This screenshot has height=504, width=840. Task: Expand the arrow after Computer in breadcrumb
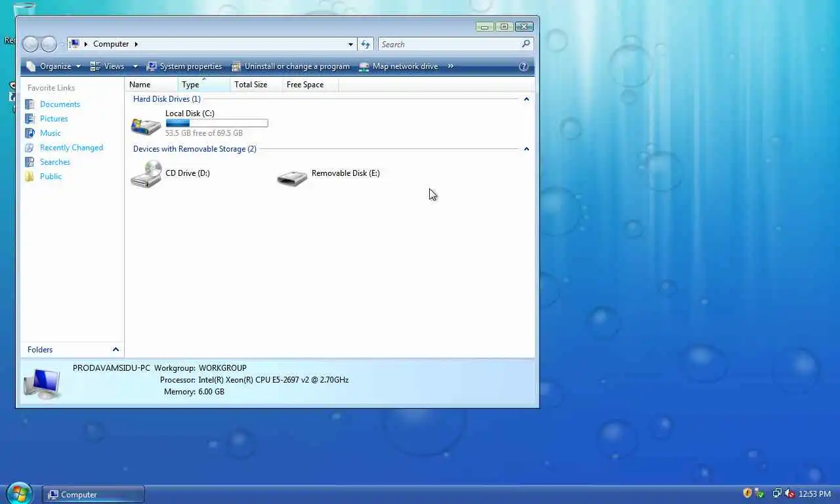coord(136,44)
